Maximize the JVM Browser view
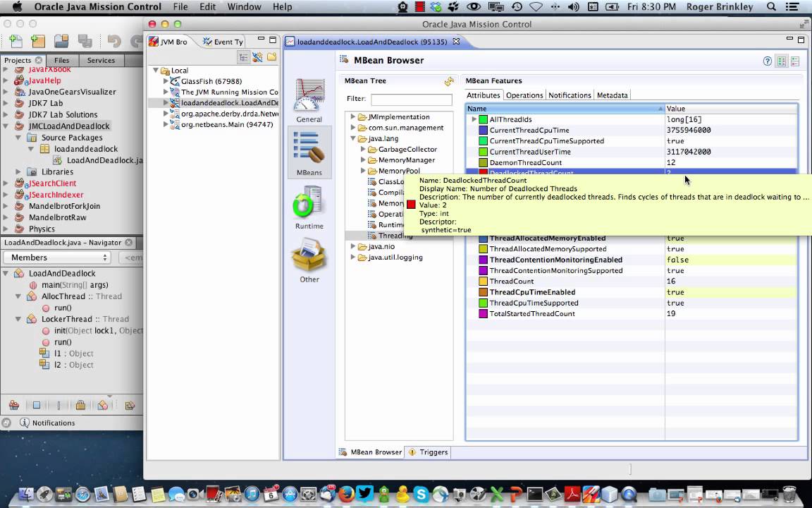Screen dimensions: 812x508 (x=273, y=40)
